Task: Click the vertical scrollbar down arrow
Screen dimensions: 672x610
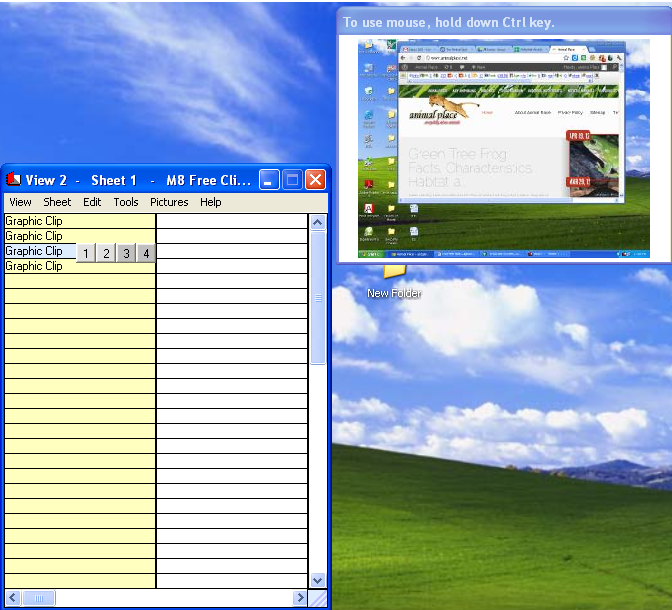Action: point(318,580)
